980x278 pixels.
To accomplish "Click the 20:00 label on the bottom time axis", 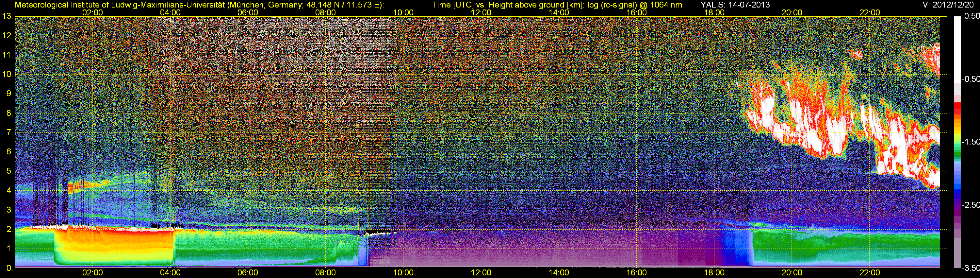I will [x=792, y=273].
